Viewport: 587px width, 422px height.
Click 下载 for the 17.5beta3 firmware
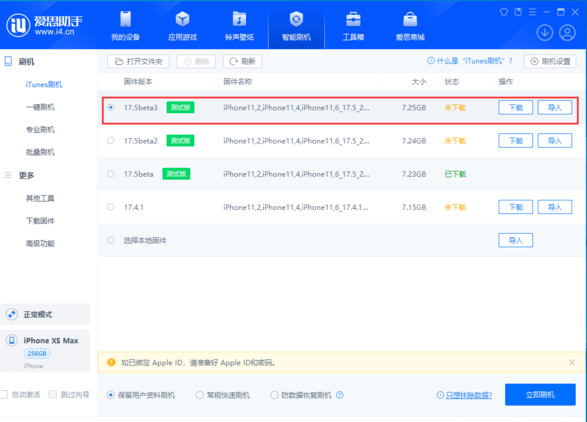coord(515,107)
